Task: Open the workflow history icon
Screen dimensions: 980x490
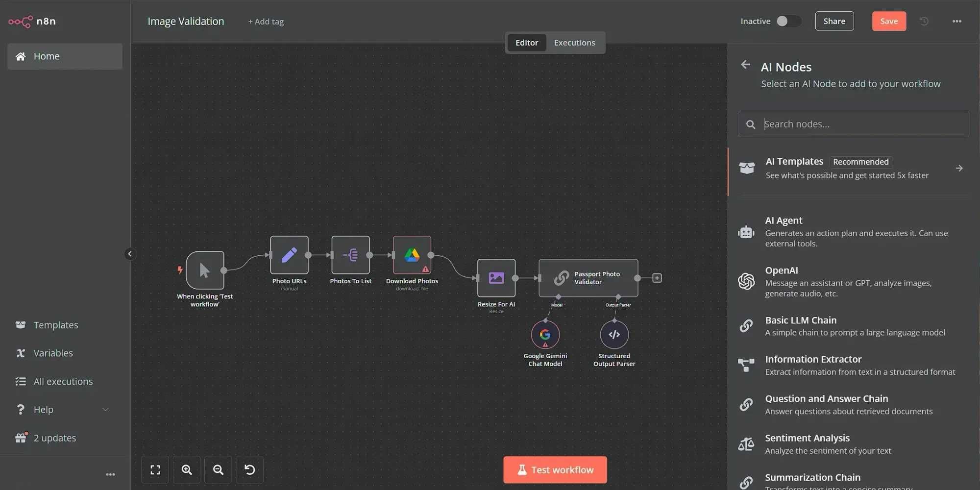Action: (924, 21)
